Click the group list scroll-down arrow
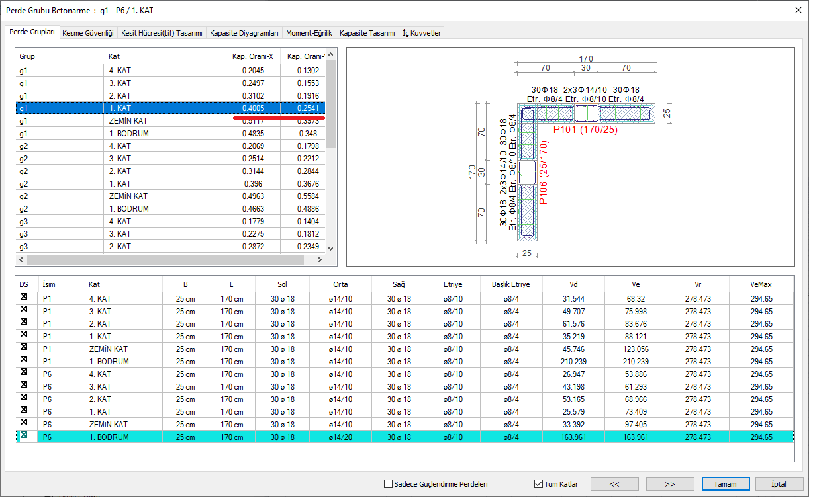This screenshot has height=504, width=813. 331,248
